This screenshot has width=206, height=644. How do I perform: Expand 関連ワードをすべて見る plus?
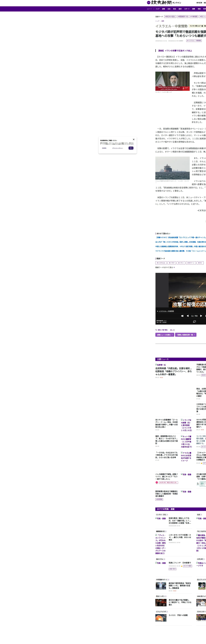(x=174, y=267)
